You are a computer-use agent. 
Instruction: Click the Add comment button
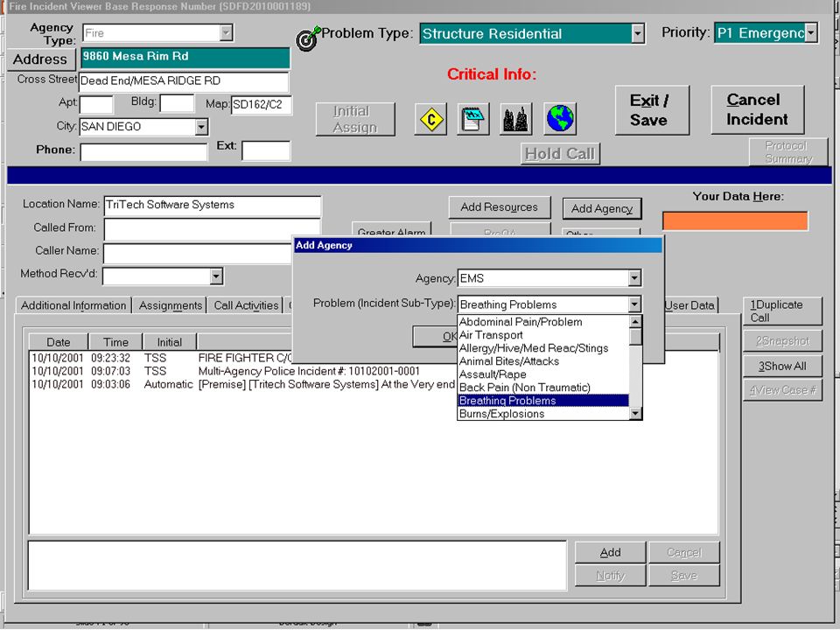click(610, 552)
